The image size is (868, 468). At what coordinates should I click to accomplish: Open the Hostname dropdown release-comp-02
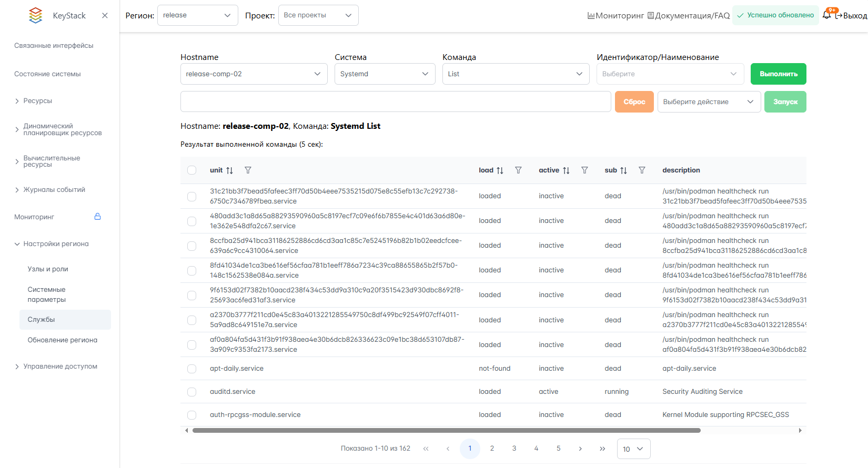click(x=254, y=74)
